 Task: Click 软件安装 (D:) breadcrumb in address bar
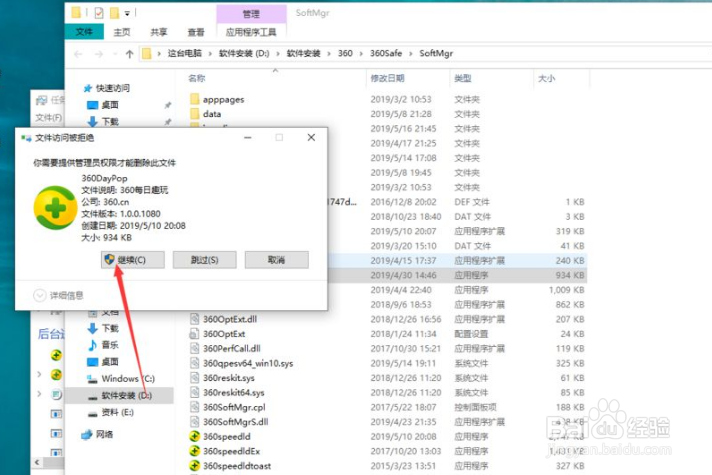[x=244, y=53]
